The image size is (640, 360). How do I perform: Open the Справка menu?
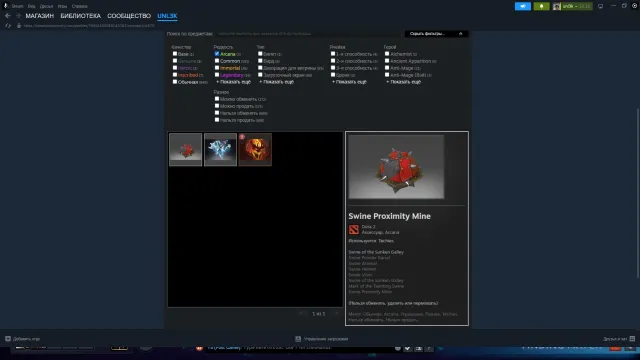(x=79, y=6)
